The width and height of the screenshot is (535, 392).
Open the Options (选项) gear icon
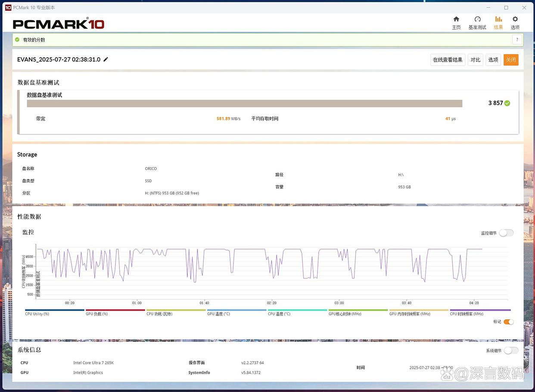[x=515, y=19]
